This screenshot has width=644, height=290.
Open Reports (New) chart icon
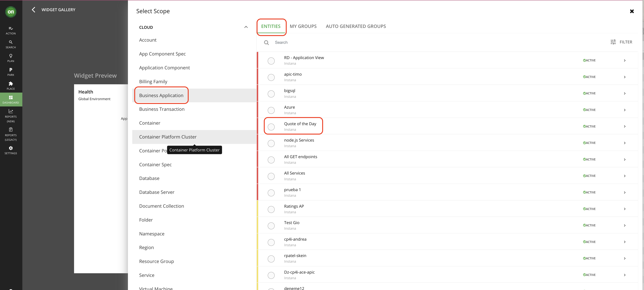tap(11, 111)
